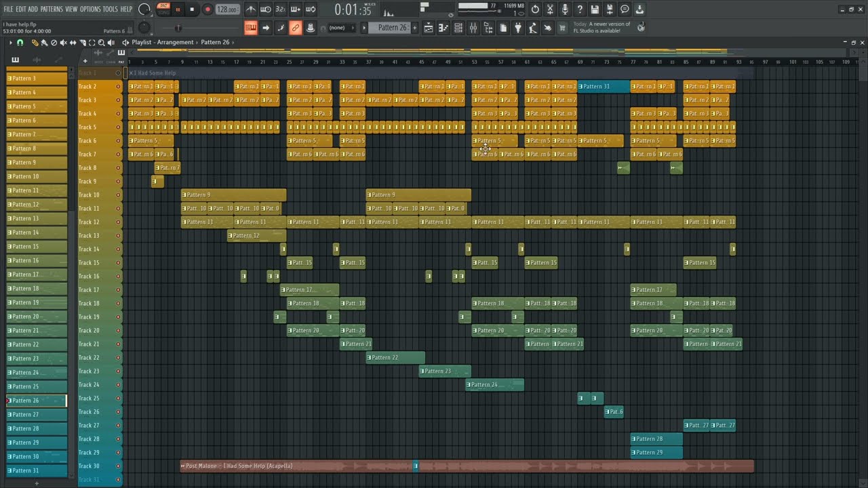Select the Paint brush tool in playlist

point(44,42)
